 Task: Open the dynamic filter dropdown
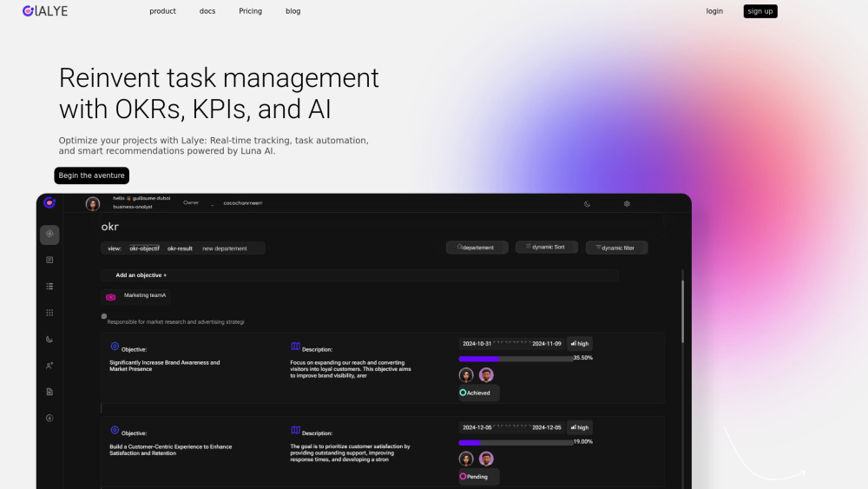(616, 248)
